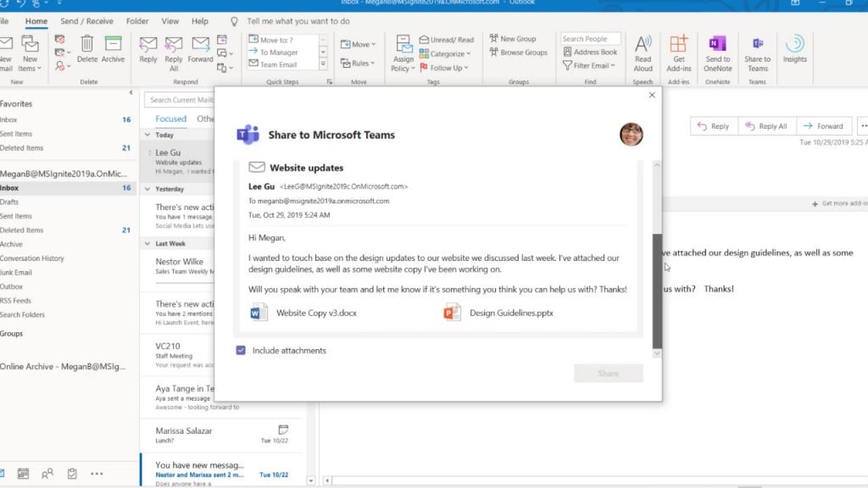Click the navigation bar more options dots
Viewport: 868px width, 488px height.
coord(97,474)
